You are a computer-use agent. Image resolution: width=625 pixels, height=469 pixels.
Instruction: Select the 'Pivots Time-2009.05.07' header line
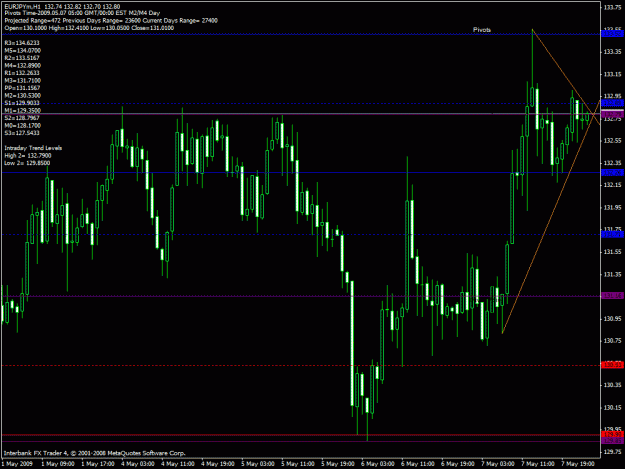pos(82,13)
